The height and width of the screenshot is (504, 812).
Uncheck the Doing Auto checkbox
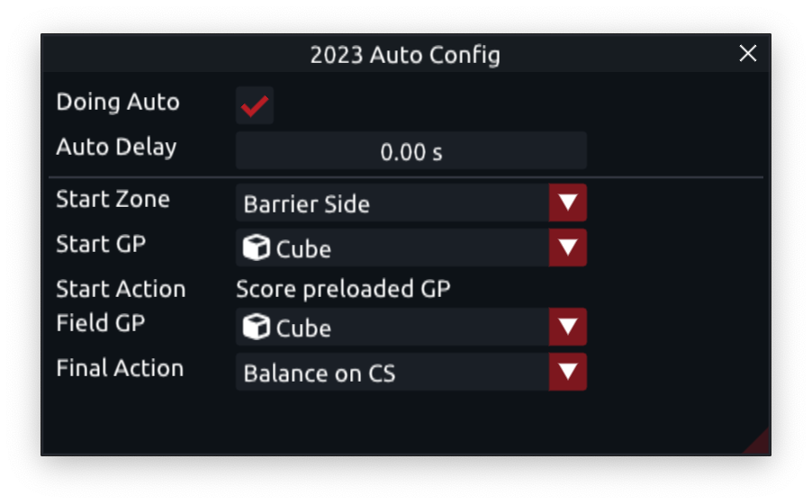[x=254, y=105]
